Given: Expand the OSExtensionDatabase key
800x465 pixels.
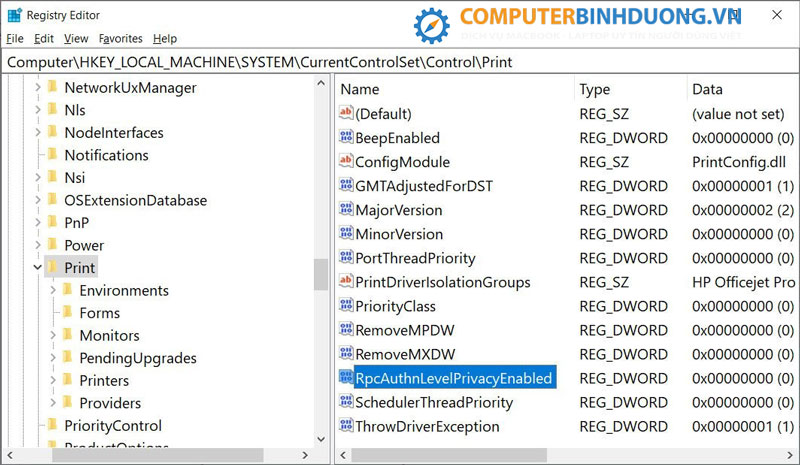Looking at the screenshot, I should 38,200.
